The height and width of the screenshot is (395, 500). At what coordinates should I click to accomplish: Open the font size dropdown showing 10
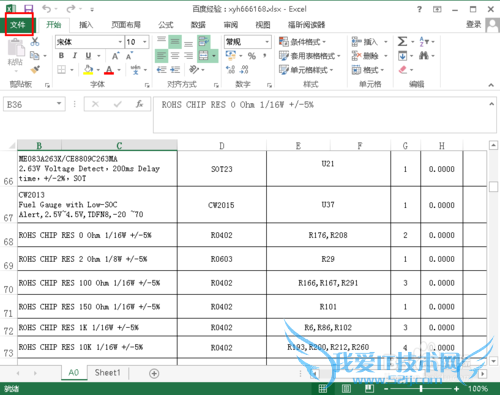(145, 42)
